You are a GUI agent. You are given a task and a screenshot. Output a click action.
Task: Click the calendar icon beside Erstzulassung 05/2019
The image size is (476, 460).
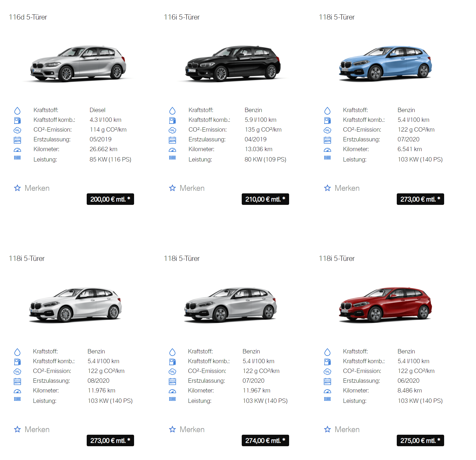point(17,140)
